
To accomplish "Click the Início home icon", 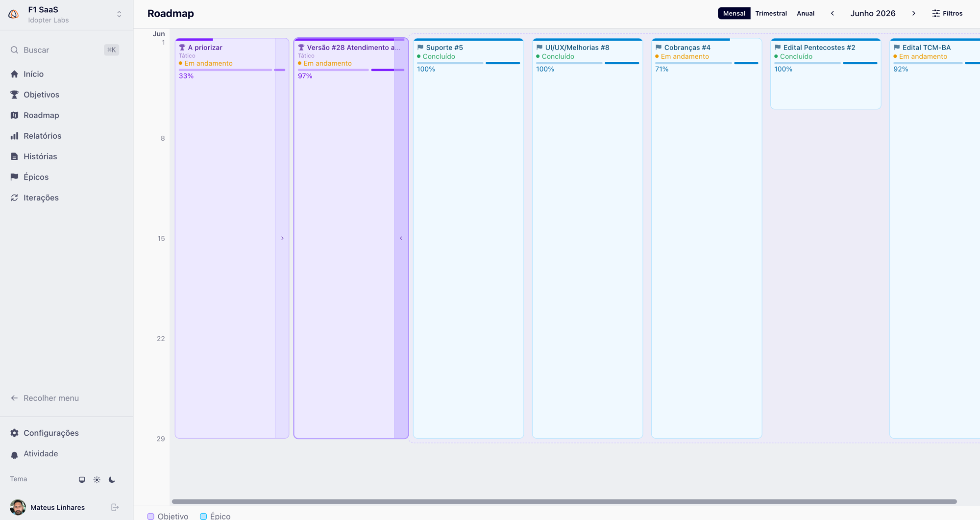I will 14,74.
